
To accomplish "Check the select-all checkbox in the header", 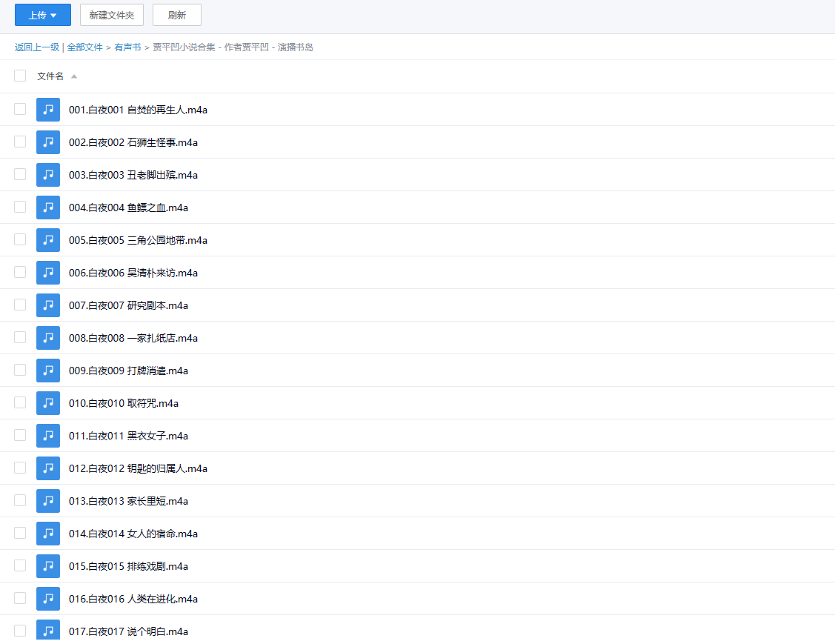I will pos(19,75).
